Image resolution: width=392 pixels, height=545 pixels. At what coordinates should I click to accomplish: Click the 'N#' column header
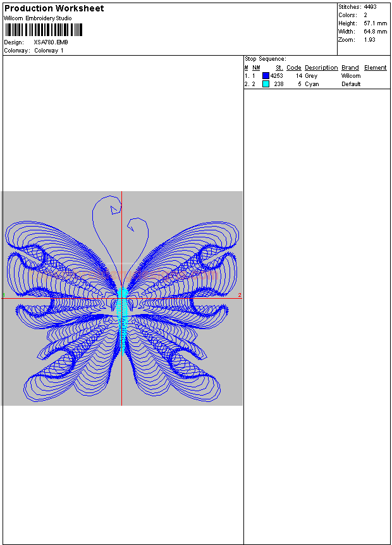click(256, 68)
